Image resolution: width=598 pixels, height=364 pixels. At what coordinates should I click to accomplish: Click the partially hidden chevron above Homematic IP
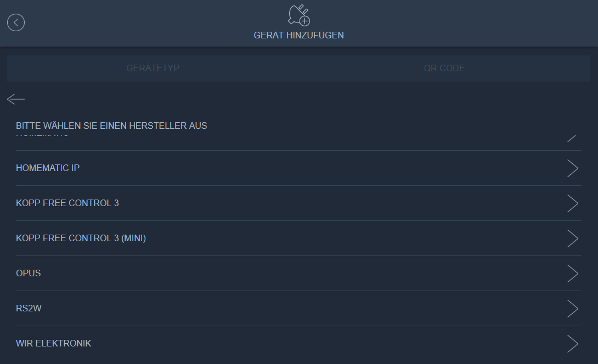tap(572, 138)
